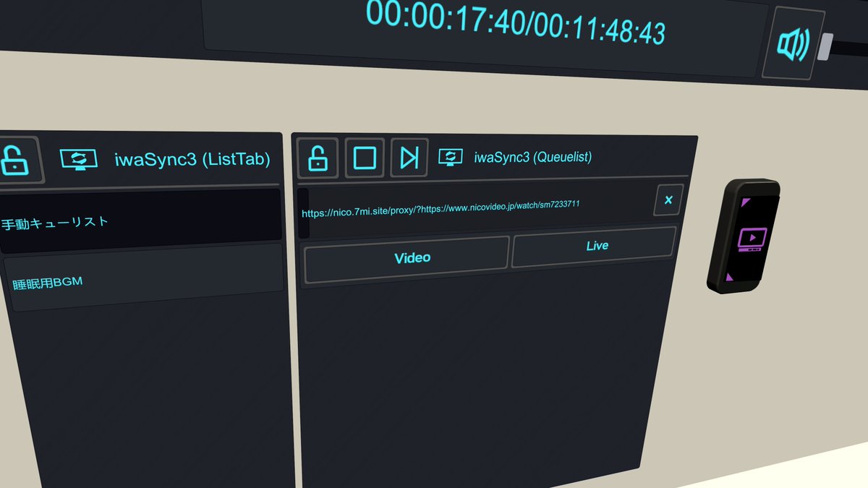Adjust the volume slider handle
The image size is (868, 488).
tap(825, 46)
